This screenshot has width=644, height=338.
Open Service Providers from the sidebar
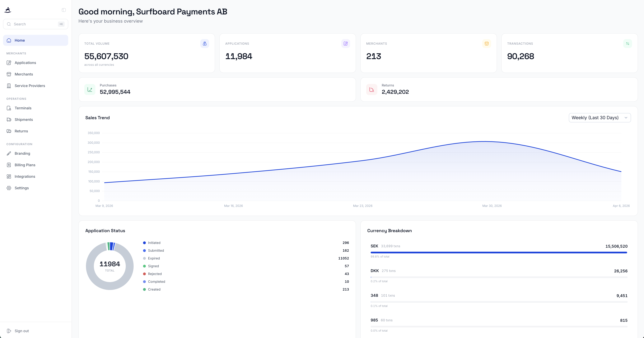[30, 86]
